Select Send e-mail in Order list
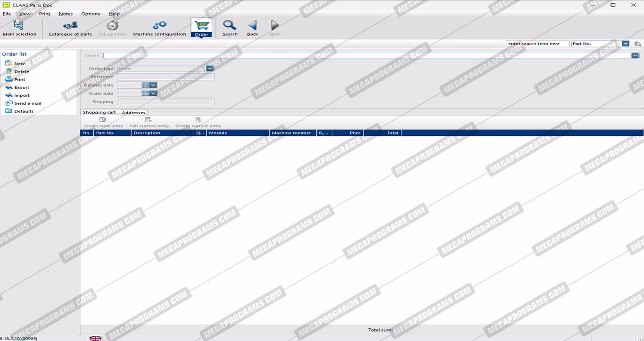644x341 pixels. (27, 103)
